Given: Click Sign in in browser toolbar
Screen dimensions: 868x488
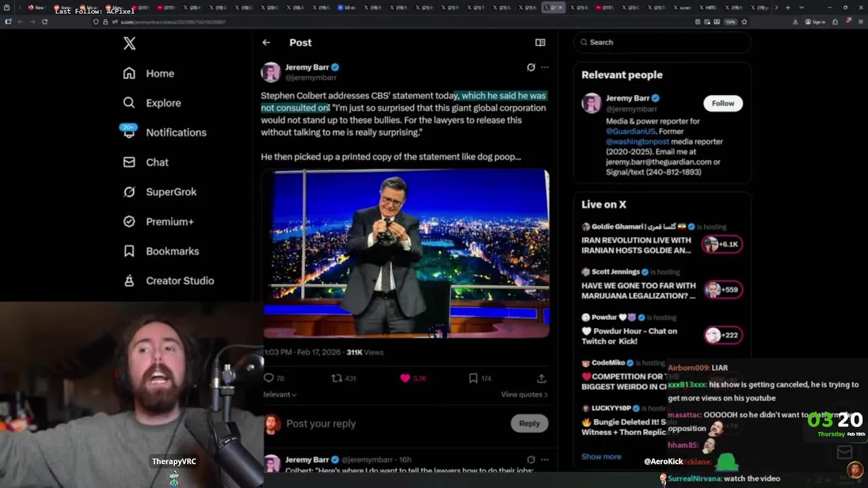Looking at the screenshot, I should 815,22.
